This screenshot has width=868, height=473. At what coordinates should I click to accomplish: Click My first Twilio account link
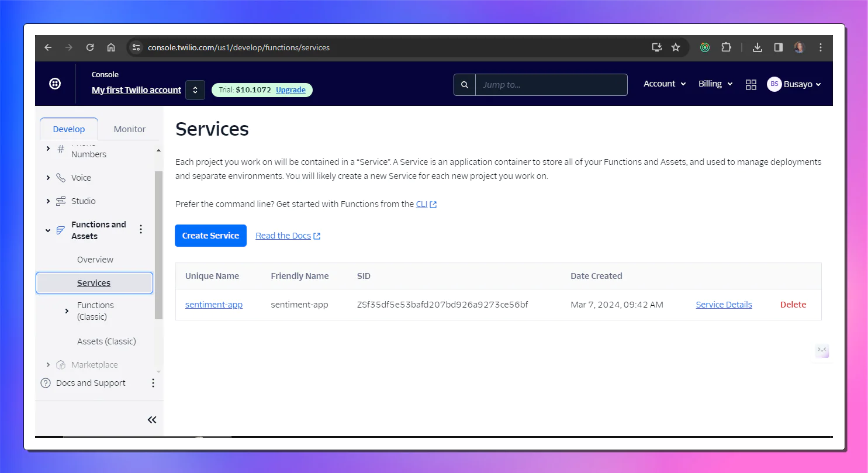(136, 90)
